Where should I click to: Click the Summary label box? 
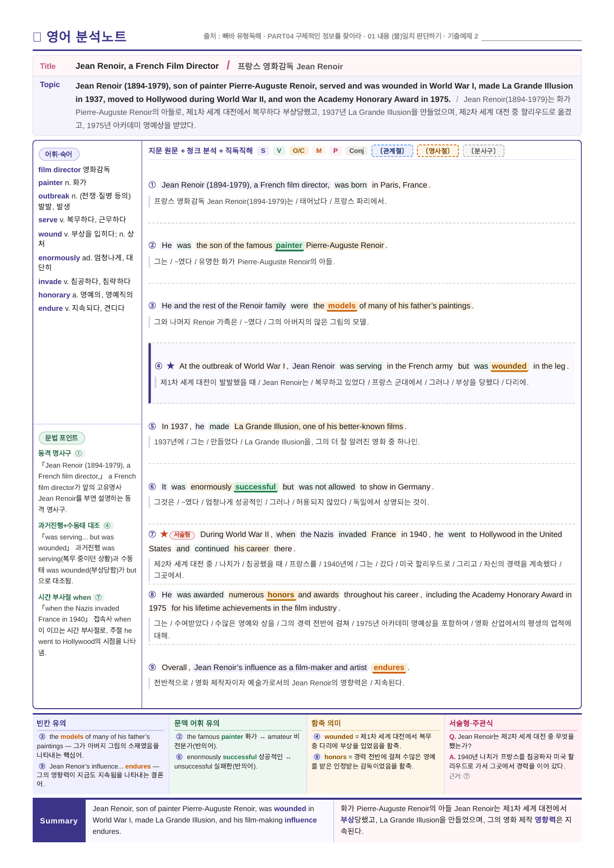(x=59, y=820)
